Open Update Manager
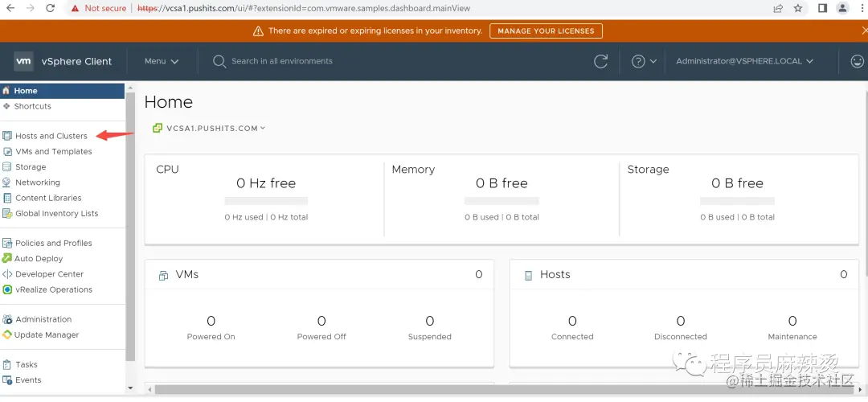 pyautogui.click(x=47, y=335)
